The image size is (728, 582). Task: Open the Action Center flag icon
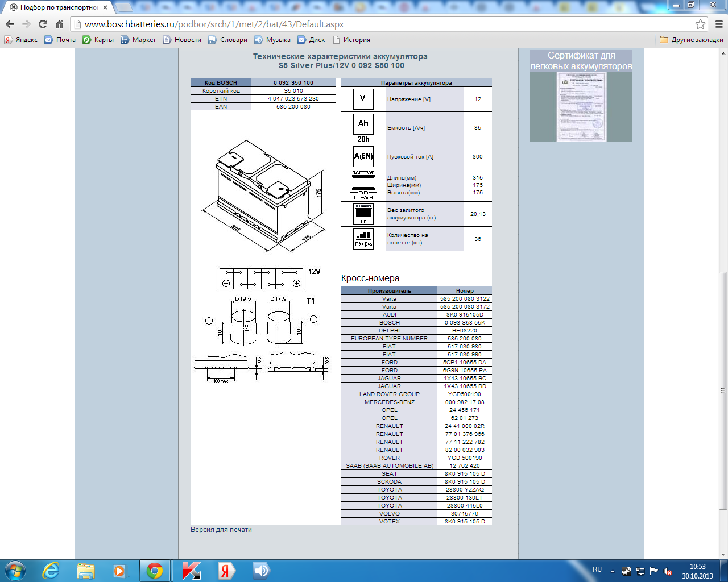point(654,571)
